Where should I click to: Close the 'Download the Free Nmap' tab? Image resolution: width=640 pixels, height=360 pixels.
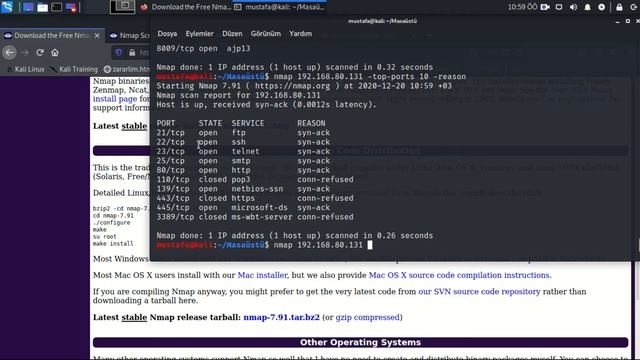point(97,36)
